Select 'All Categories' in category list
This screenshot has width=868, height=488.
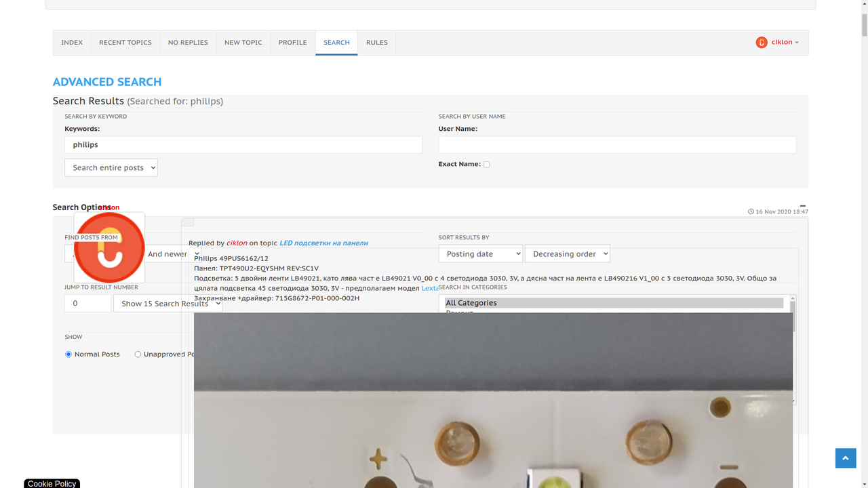(614, 303)
